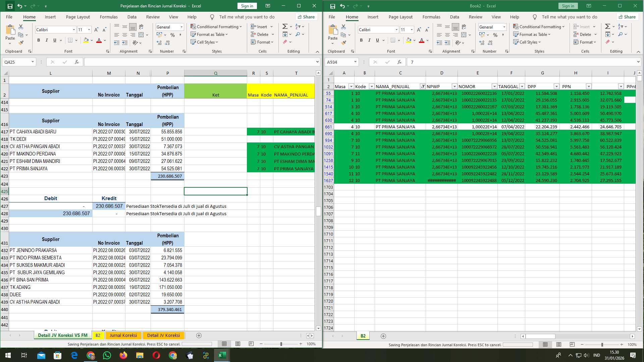Select the Format Painter tool
This screenshot has width=644, height=362.
click(x=21, y=42)
